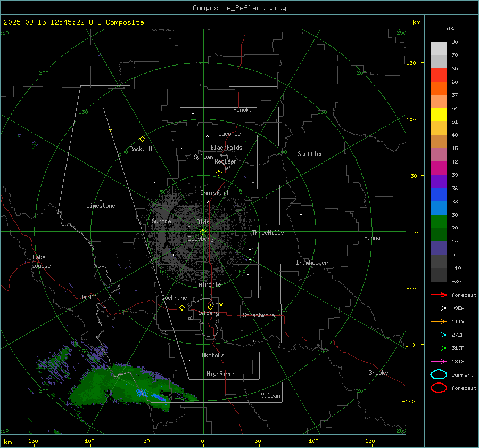Click the red forecast ellipse in the legend
This screenshot has width=479, height=448.
(439, 388)
